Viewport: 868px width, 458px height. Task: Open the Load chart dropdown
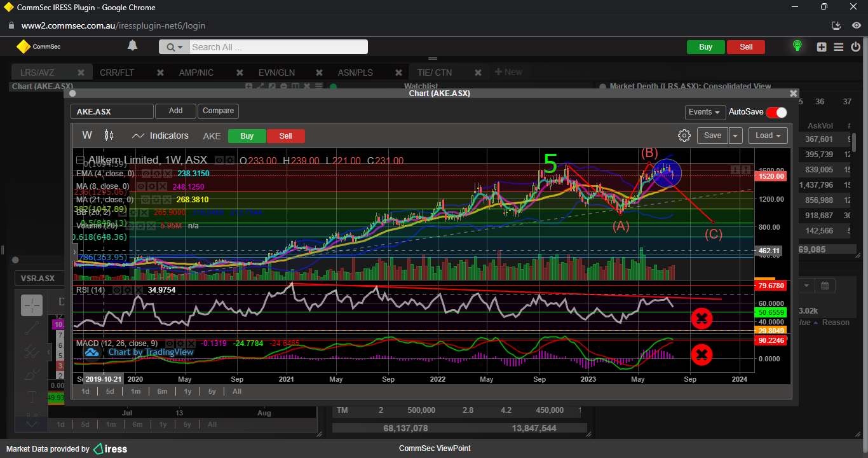(x=768, y=135)
